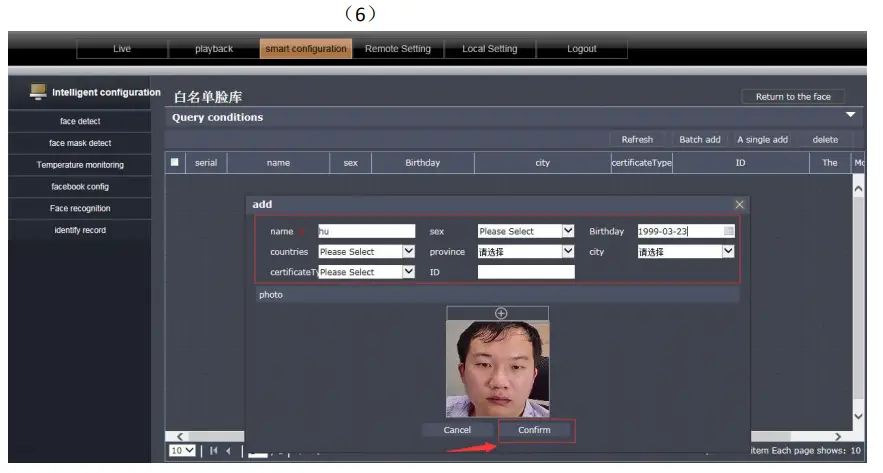Click the Return to the face button
The height and width of the screenshot is (473, 883).
click(x=793, y=97)
